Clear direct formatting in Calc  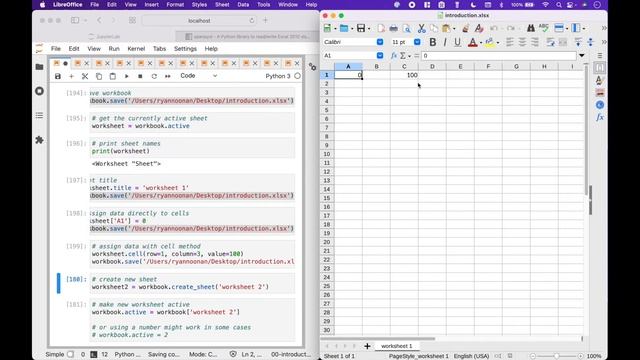point(479,28)
